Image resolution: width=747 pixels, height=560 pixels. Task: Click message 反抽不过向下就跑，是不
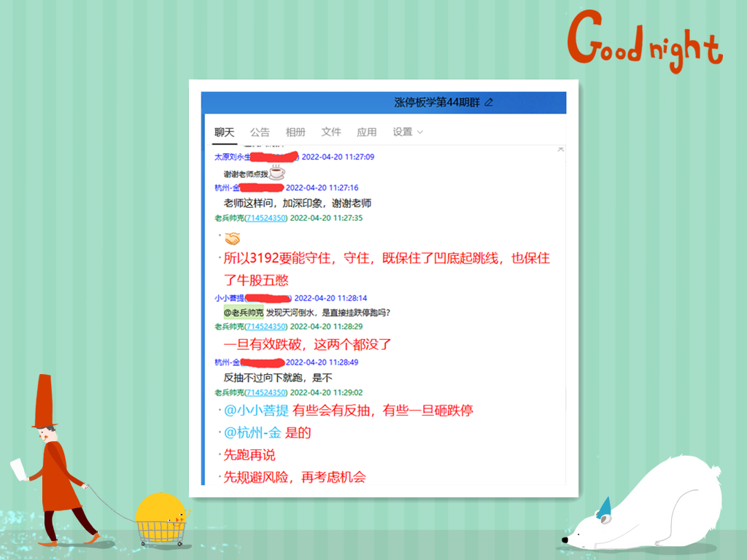tap(278, 378)
